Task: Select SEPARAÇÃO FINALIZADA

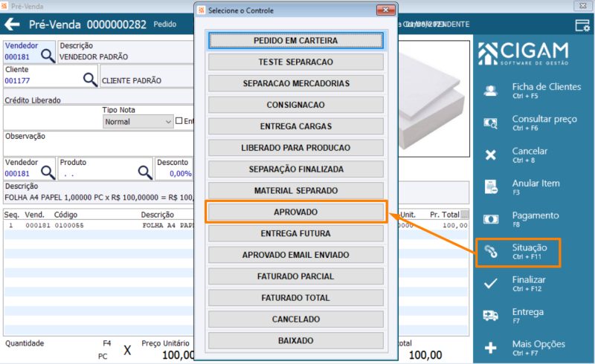Action: point(295,169)
